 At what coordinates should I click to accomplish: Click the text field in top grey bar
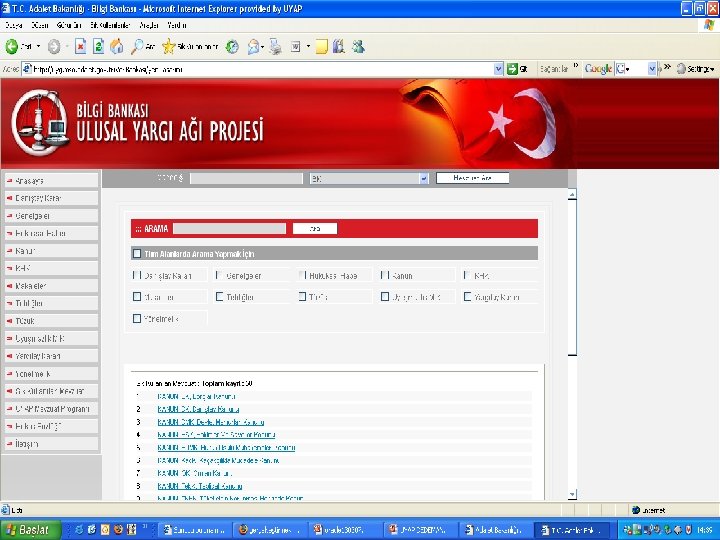[246, 178]
